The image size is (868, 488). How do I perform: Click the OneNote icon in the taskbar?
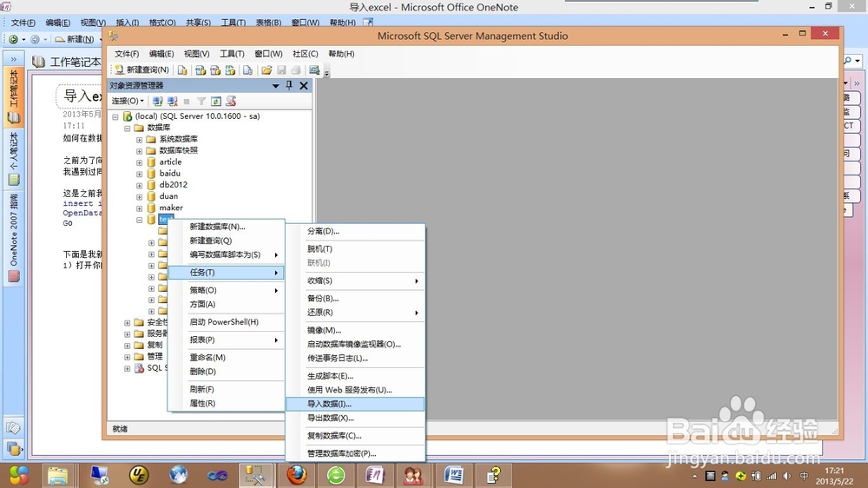click(374, 475)
